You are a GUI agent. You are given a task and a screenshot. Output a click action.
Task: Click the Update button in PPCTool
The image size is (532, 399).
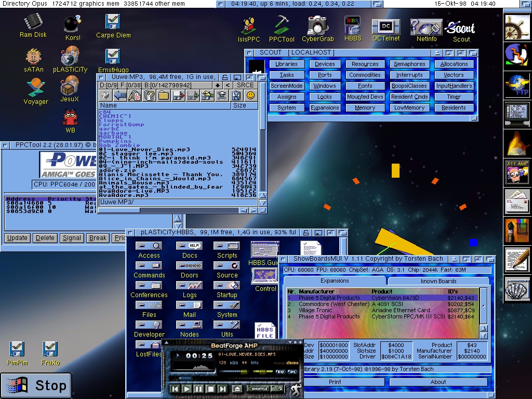tap(17, 238)
